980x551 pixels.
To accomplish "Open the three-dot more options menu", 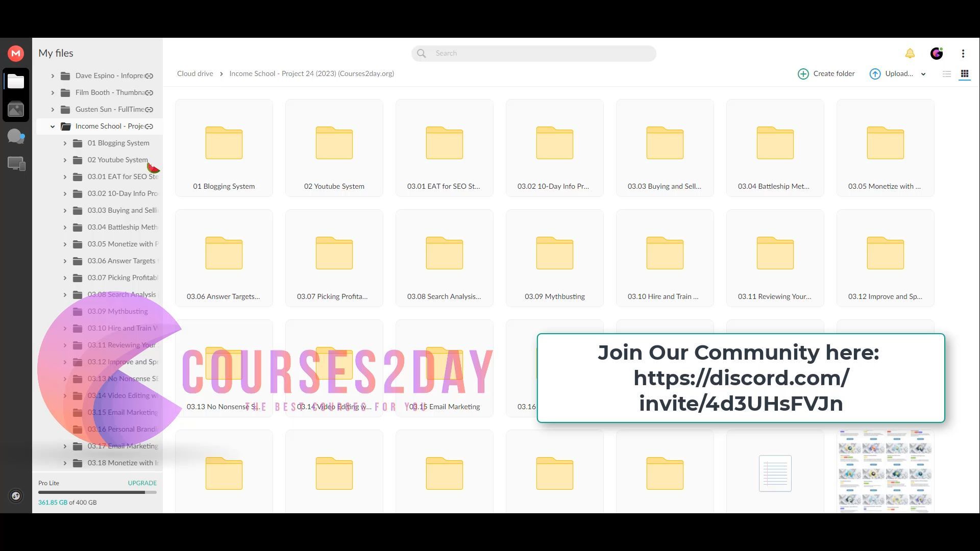I will coord(963,53).
